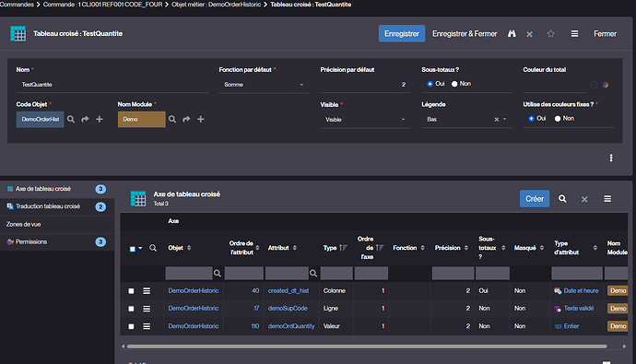This screenshot has width=636, height=364.
Task: Open row menu for demoSupCode row
Action: (147, 309)
